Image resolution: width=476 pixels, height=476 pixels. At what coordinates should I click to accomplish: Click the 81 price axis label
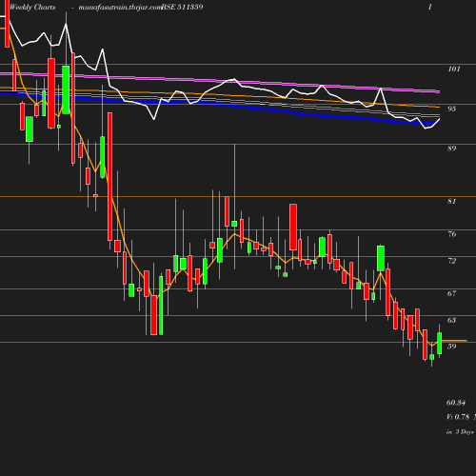(x=451, y=201)
